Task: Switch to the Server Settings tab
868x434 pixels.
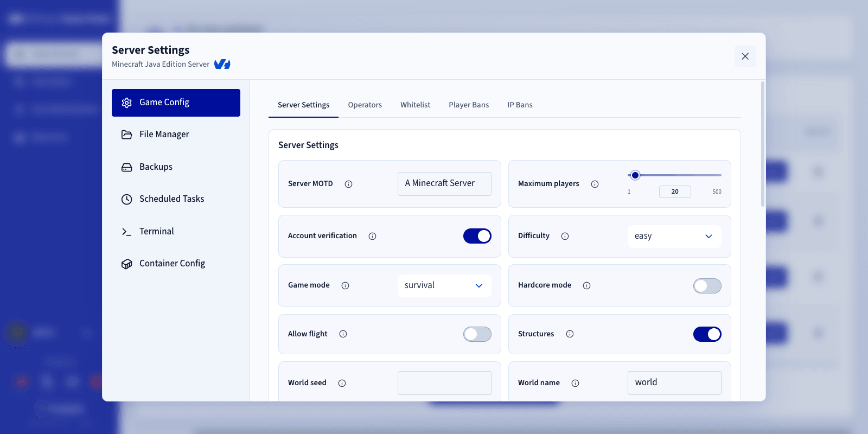Action: [303, 105]
